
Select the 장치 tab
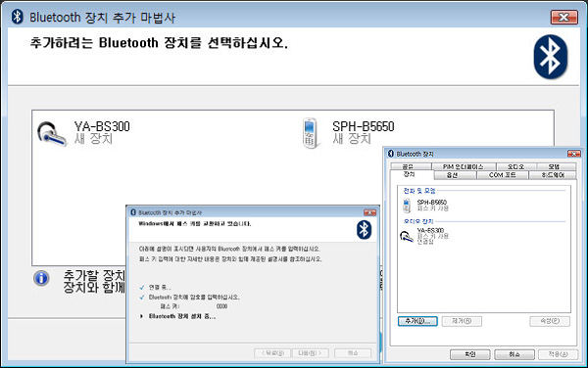pyautogui.click(x=412, y=175)
